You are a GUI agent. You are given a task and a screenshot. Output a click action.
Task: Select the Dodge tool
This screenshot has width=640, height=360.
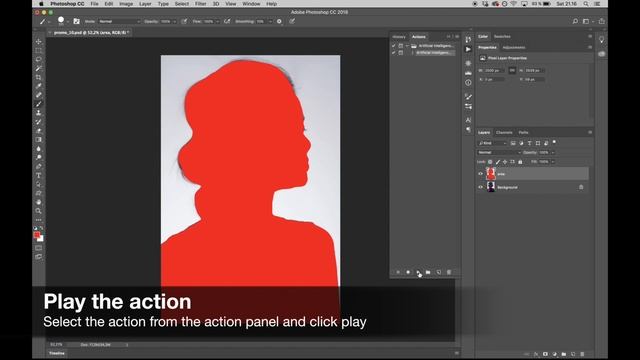39,158
